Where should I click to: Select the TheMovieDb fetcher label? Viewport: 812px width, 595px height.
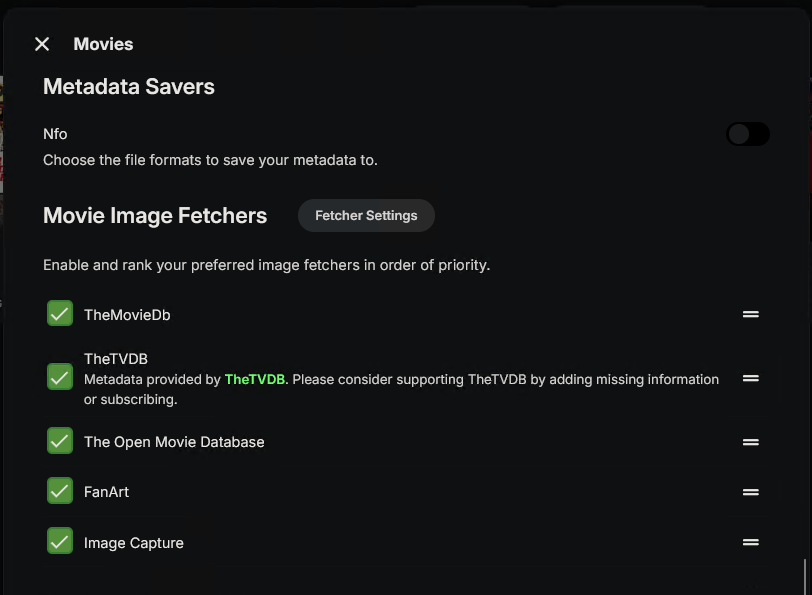pyautogui.click(x=127, y=315)
